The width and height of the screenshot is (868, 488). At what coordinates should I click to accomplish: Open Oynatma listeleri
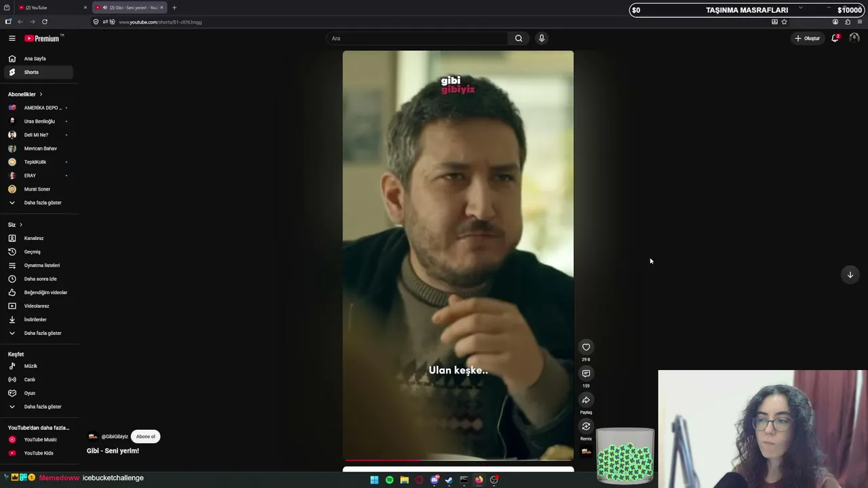pos(38,265)
